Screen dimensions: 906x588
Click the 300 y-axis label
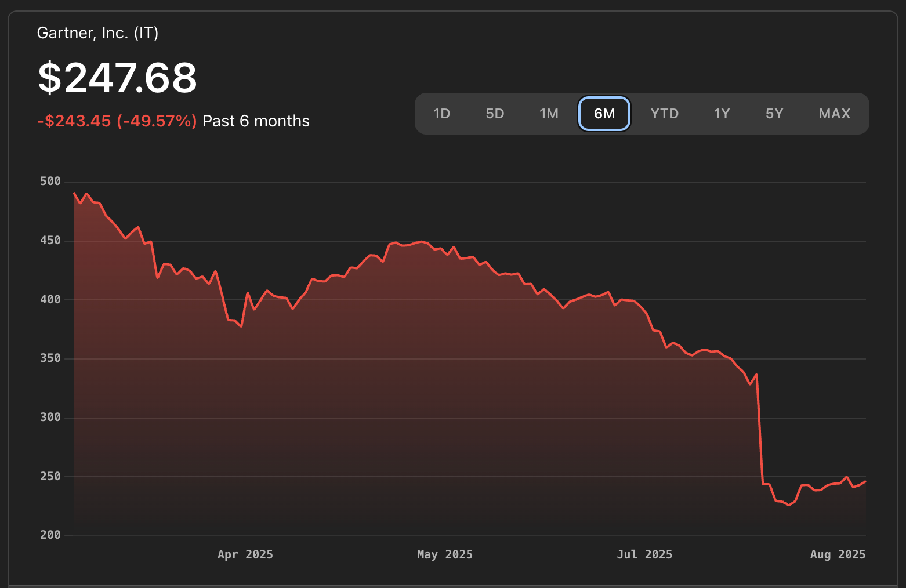[x=50, y=418]
